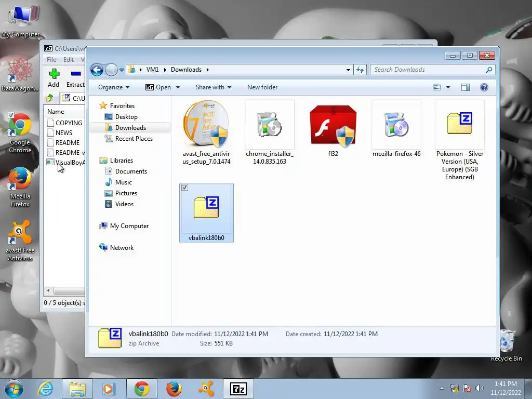
Task: Expand more view options arrow
Action: [448, 87]
